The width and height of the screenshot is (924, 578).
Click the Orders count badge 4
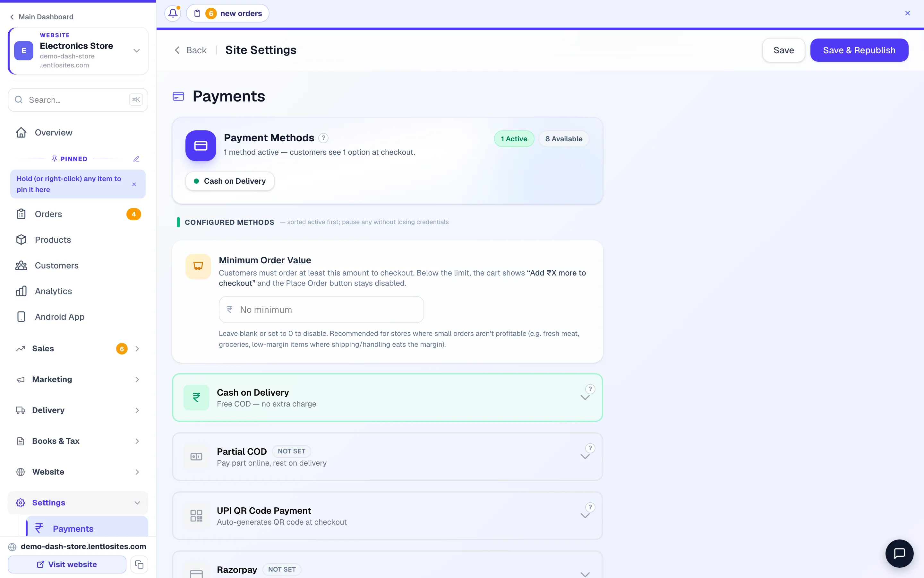click(134, 214)
